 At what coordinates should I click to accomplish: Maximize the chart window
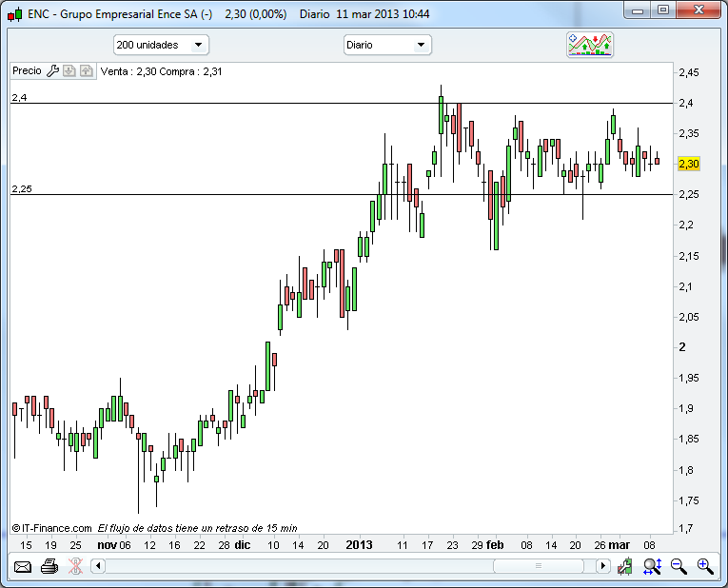[663, 10]
